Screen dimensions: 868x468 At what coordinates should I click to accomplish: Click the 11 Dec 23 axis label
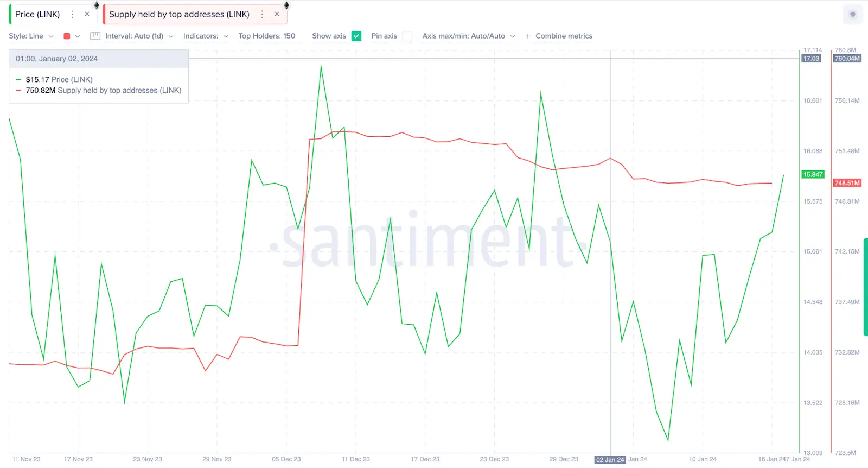click(356, 459)
